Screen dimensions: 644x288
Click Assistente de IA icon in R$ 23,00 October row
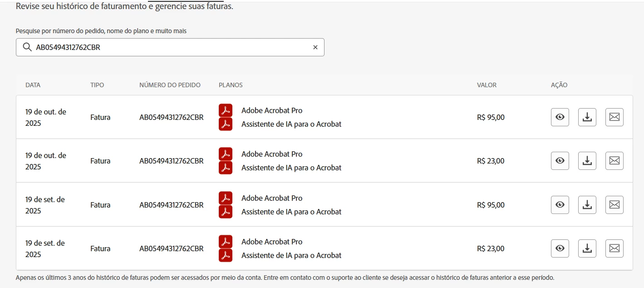click(x=226, y=168)
